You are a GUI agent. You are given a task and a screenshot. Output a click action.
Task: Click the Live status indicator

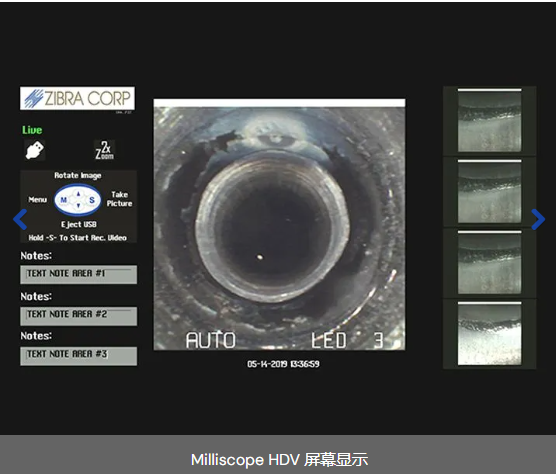tap(32, 130)
